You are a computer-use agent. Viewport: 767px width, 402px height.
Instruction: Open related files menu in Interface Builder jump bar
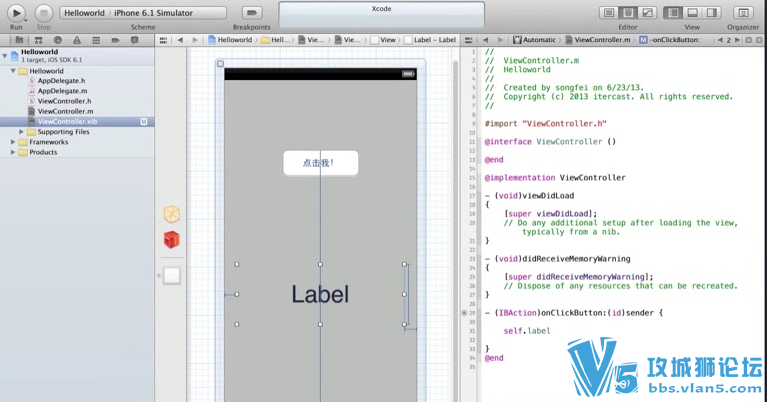click(x=163, y=40)
